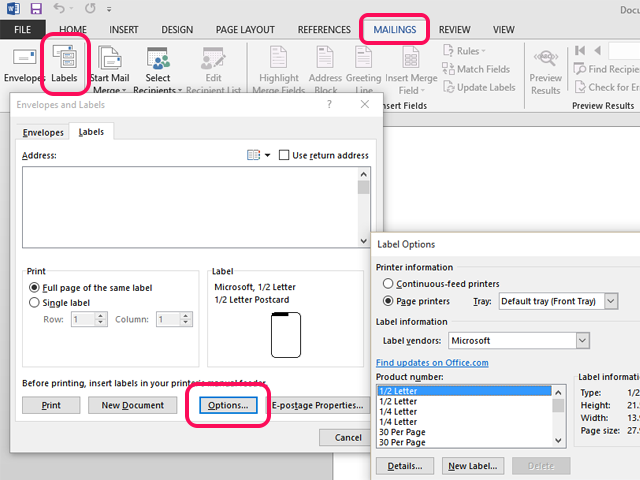The width and height of the screenshot is (640, 480).
Task: Close the Envelopes and Labels dialog
Action: coord(364,104)
